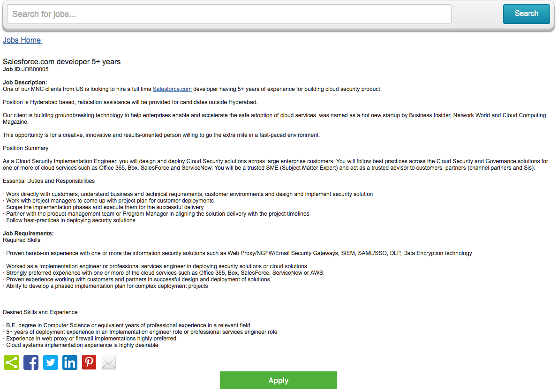558x392 pixels.
Task: Share job posting on Twitter
Action: [51, 362]
